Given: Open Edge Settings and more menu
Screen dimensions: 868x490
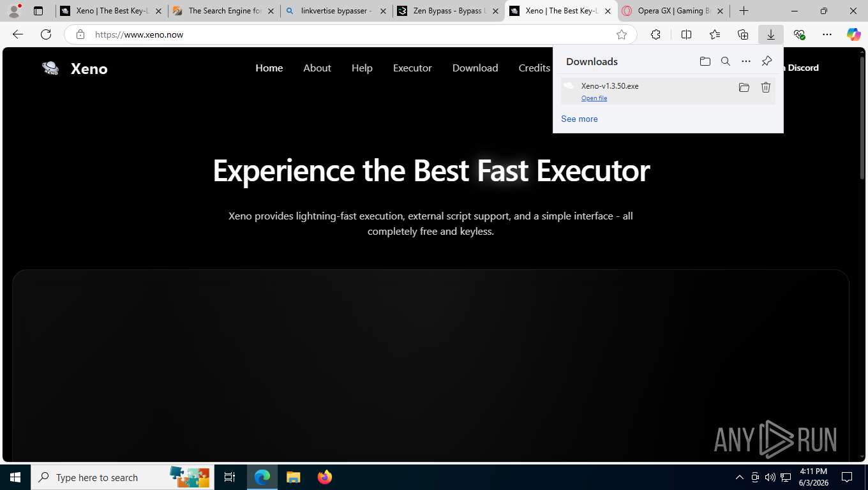Looking at the screenshot, I should [x=827, y=34].
